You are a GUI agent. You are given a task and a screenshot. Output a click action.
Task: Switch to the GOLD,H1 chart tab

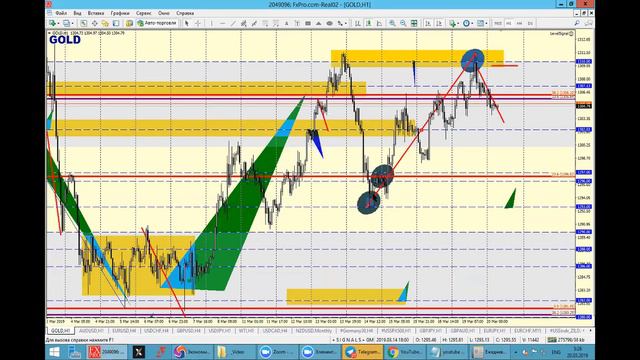pos(60,331)
